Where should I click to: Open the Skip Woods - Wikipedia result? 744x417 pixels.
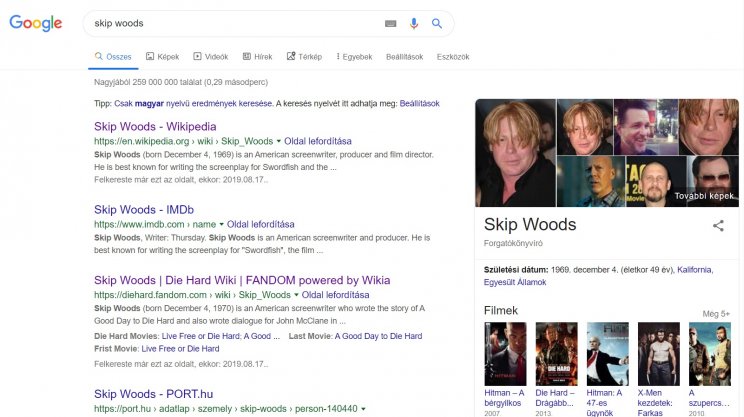[x=155, y=127]
